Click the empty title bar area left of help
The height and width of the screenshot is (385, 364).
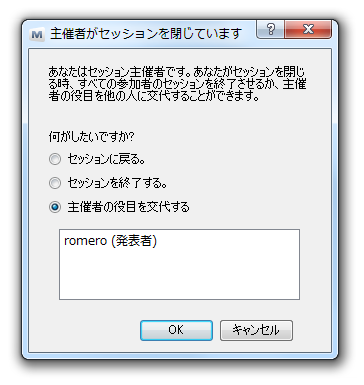pos(249,33)
